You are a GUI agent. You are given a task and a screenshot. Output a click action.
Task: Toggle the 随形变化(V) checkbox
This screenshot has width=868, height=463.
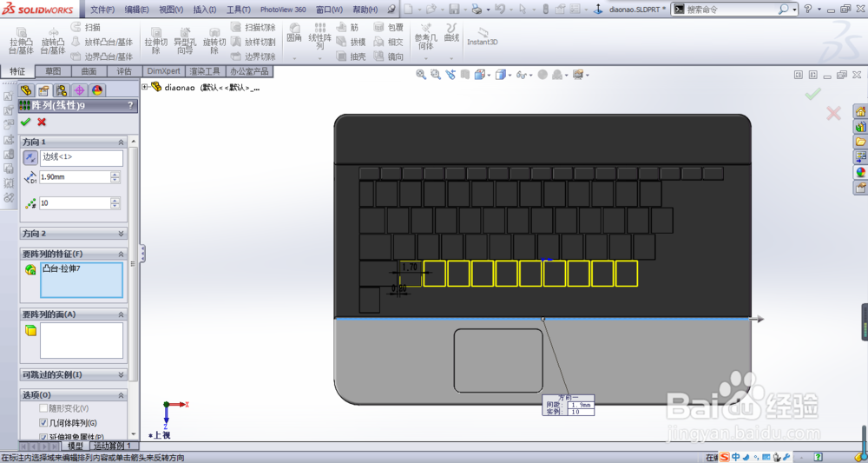[x=43, y=408]
